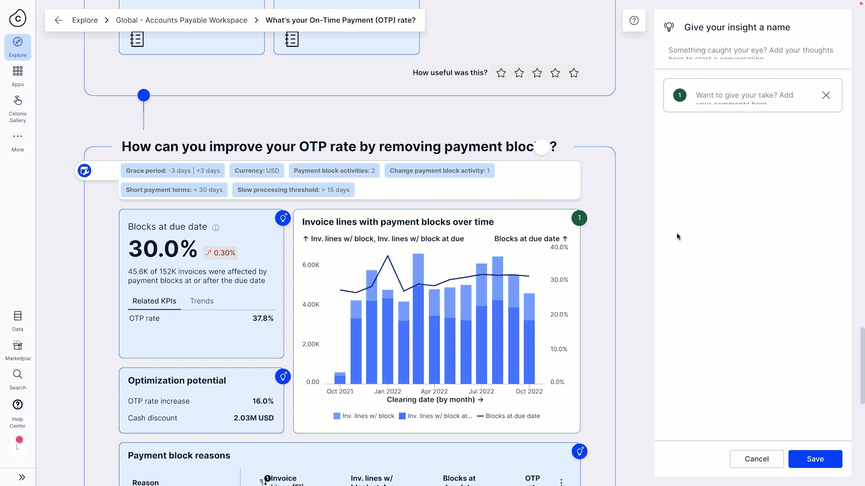This screenshot has width=865, height=486.
Task: Rate usefulness with first star
Action: click(501, 73)
